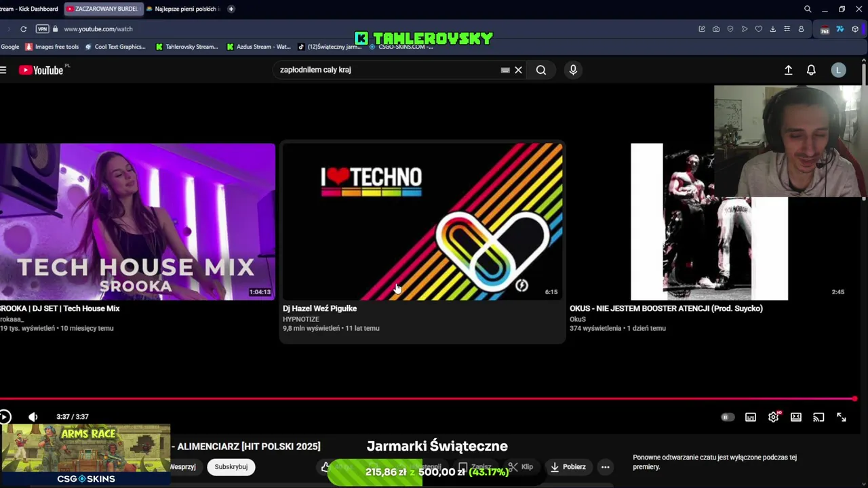Start voice search with microphone icon
Image resolution: width=868 pixels, height=488 pixels.
point(573,70)
